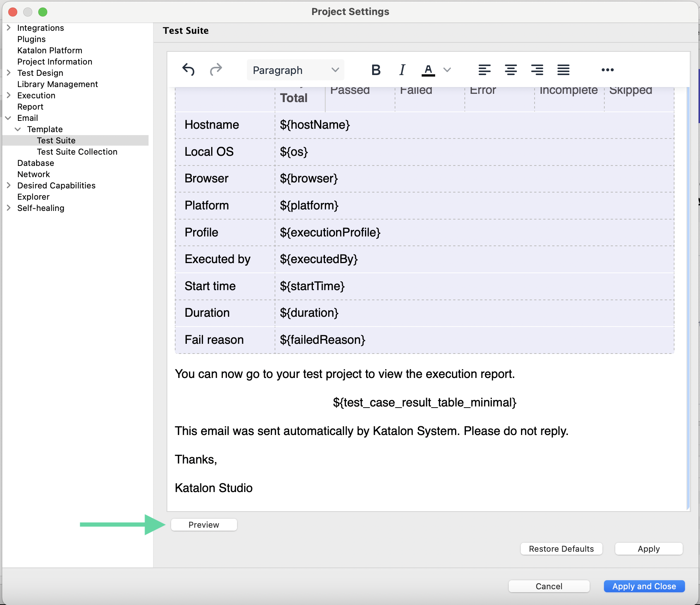Collapse the Template tree node
Screen dimensions: 700x605
pos(18,129)
